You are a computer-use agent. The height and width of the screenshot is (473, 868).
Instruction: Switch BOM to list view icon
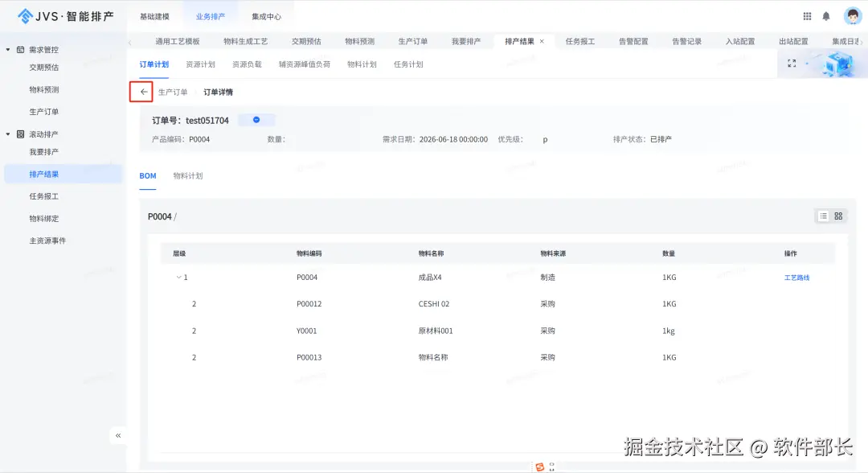[823, 216]
